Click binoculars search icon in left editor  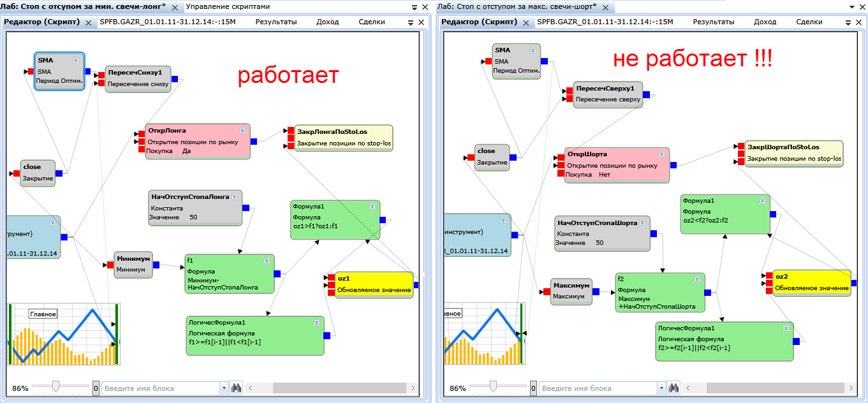(x=236, y=388)
